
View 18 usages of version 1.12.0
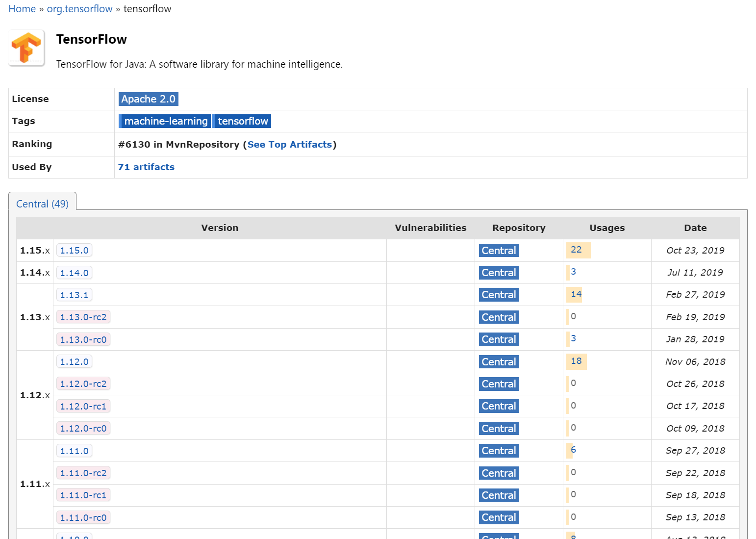tap(576, 361)
